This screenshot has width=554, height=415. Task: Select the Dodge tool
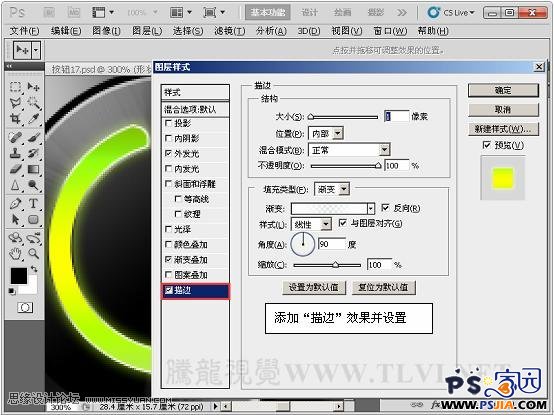point(34,185)
